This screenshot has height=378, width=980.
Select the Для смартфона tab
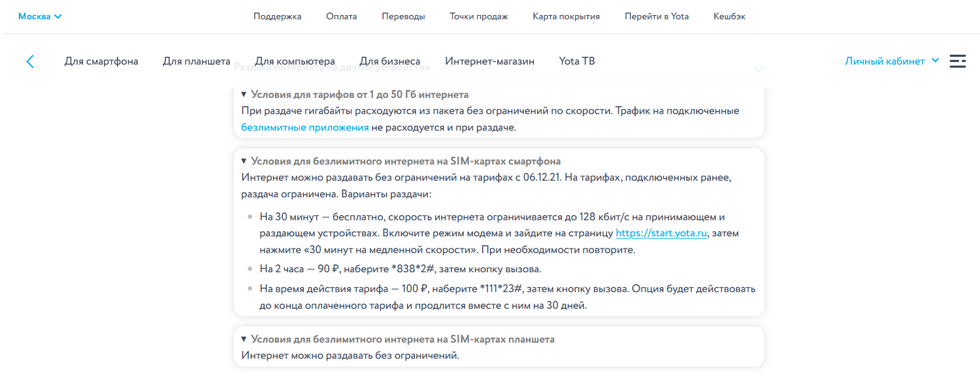tap(101, 61)
